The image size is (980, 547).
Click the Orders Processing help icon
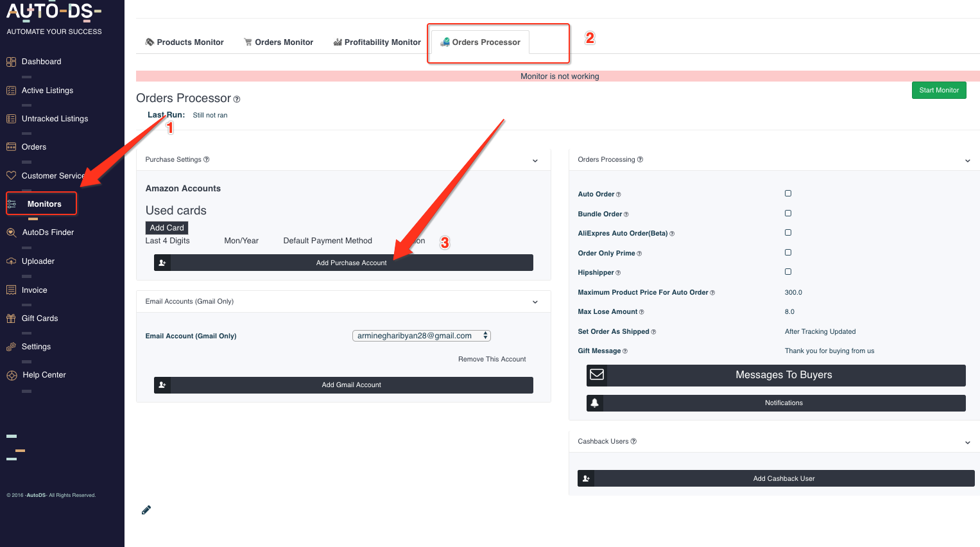pyautogui.click(x=640, y=159)
